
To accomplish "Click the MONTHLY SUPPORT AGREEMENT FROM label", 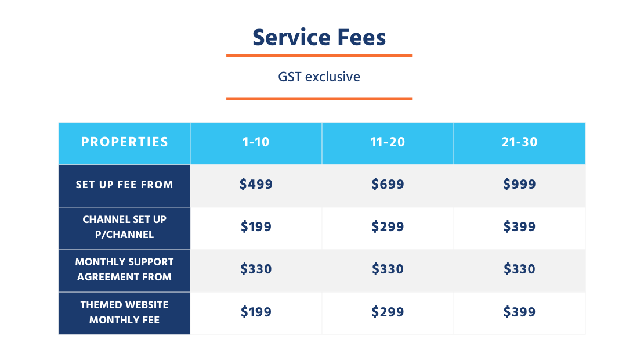I will click(x=124, y=269).
